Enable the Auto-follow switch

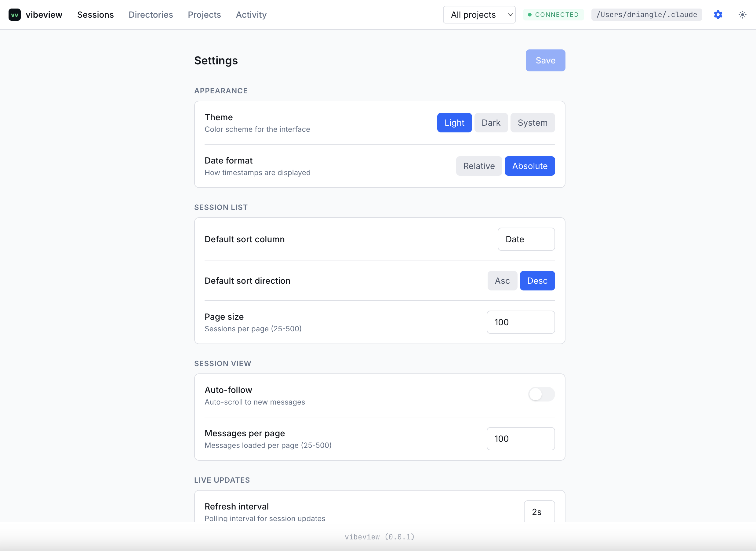pos(541,394)
